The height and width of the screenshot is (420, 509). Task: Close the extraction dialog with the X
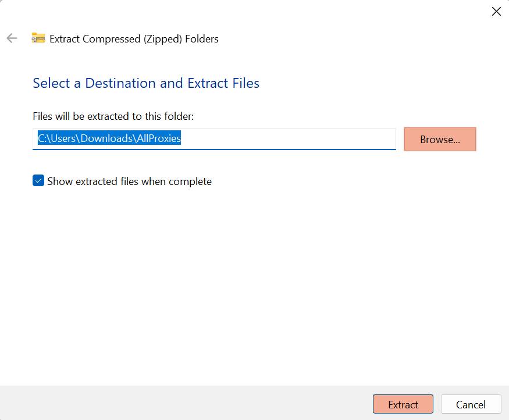(x=496, y=12)
